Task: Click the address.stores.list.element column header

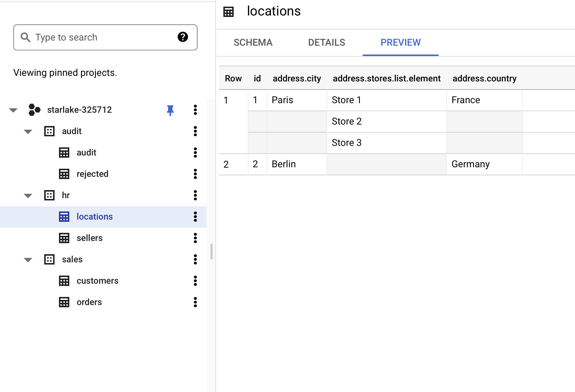Action: tap(387, 78)
